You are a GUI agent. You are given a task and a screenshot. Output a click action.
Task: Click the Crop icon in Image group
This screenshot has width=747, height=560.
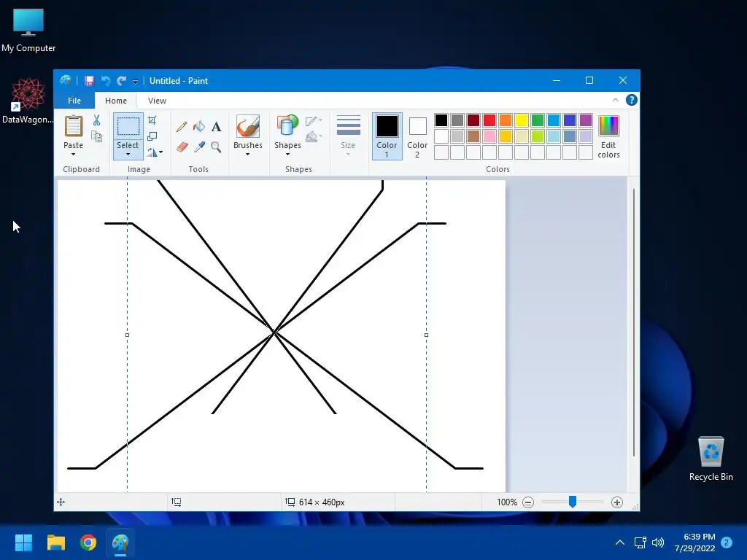[x=152, y=120]
